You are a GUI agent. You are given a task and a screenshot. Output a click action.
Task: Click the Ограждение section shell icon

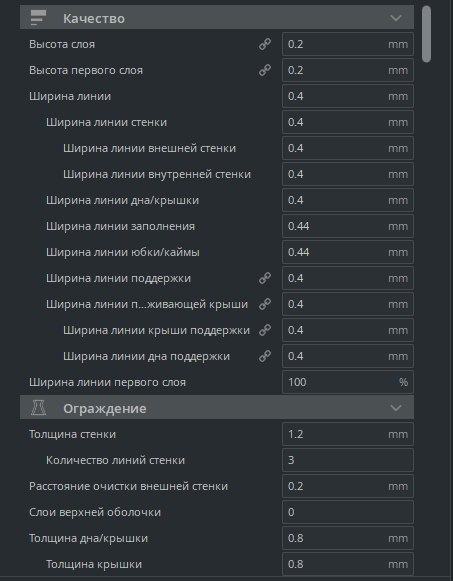[38, 408]
